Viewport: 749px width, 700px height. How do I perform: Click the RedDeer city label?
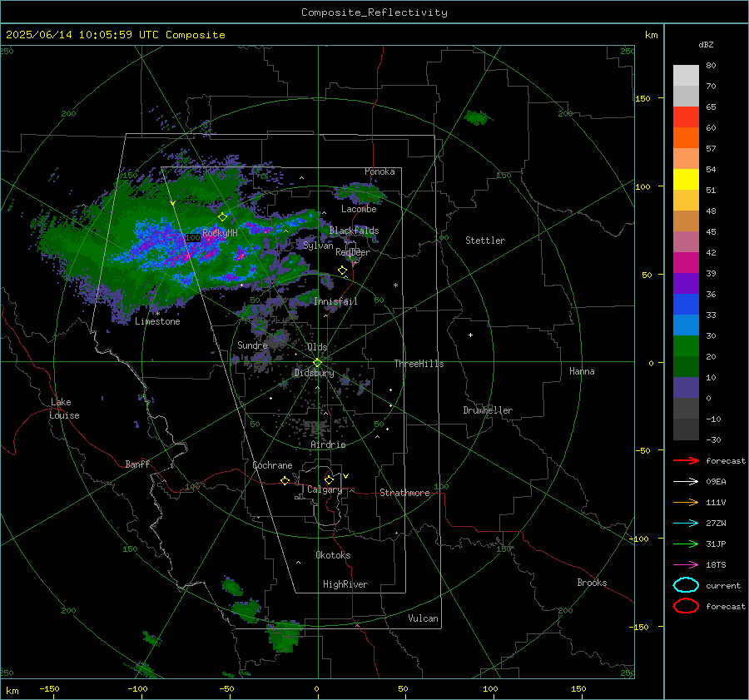(x=353, y=252)
